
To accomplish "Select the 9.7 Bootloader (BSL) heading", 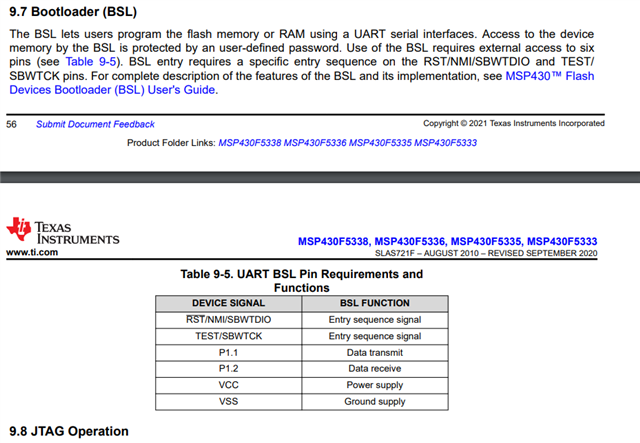I will (x=73, y=11).
